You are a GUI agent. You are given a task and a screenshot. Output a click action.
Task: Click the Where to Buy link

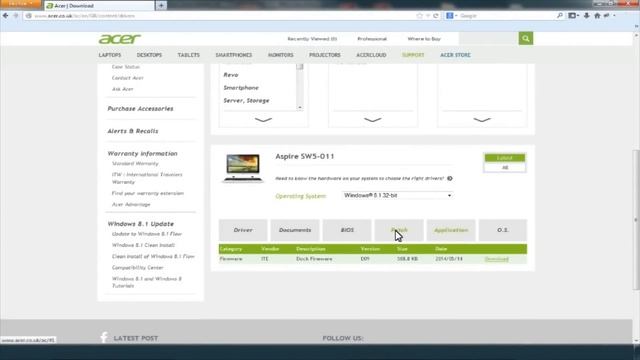424,39
